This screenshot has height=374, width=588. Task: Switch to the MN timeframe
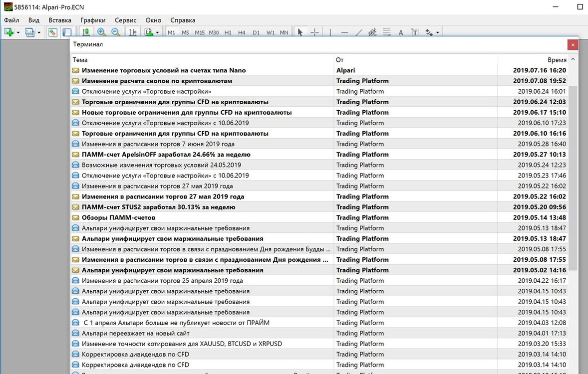pyautogui.click(x=284, y=32)
